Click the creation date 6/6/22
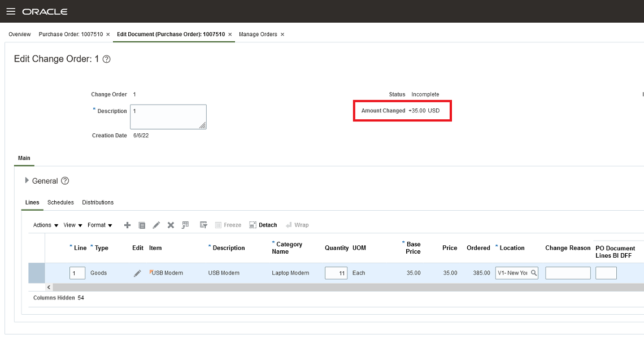The width and height of the screenshot is (644, 339). point(141,136)
